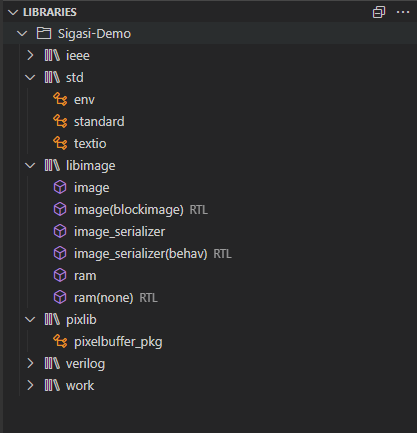The image size is (417, 433).
Task: Click the cube icon beside ram(none)
Action: click(60, 297)
